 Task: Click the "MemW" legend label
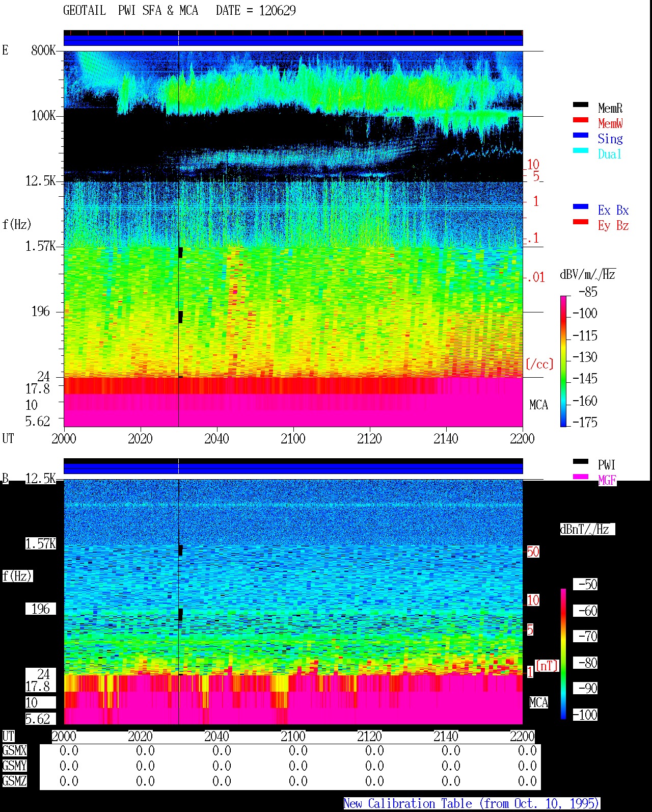pos(610,123)
